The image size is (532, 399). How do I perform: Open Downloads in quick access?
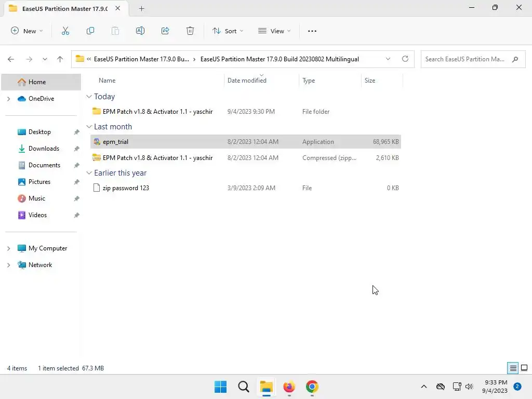point(44,149)
